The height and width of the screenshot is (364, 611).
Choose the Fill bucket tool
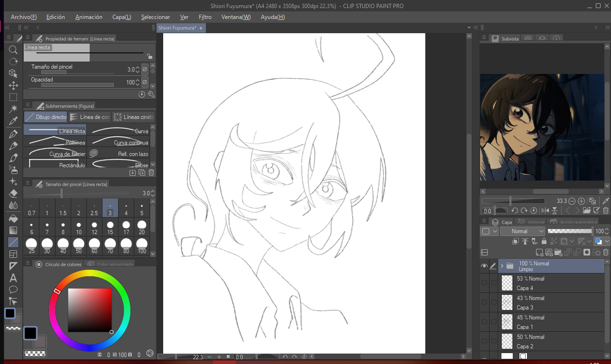point(13,218)
